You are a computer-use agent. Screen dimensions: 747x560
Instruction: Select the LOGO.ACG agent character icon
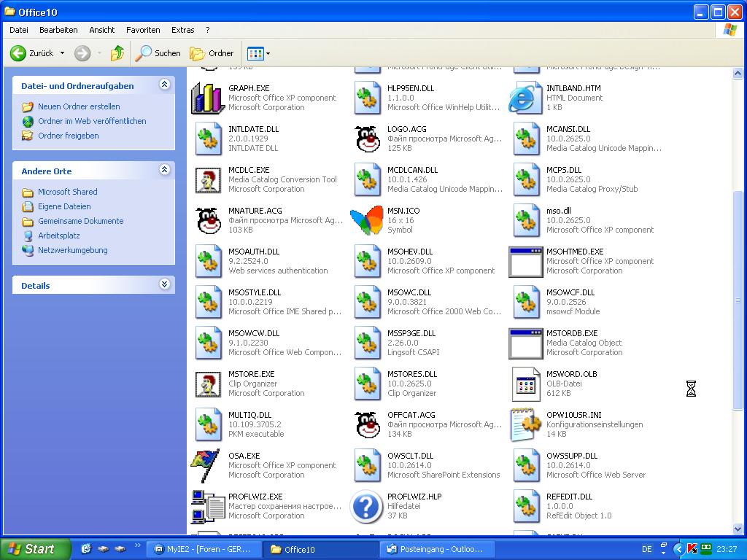(368, 139)
